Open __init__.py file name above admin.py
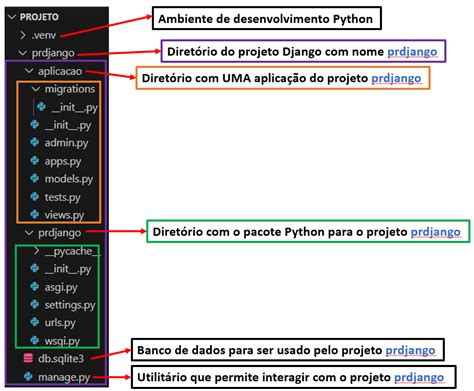 pos(68,125)
